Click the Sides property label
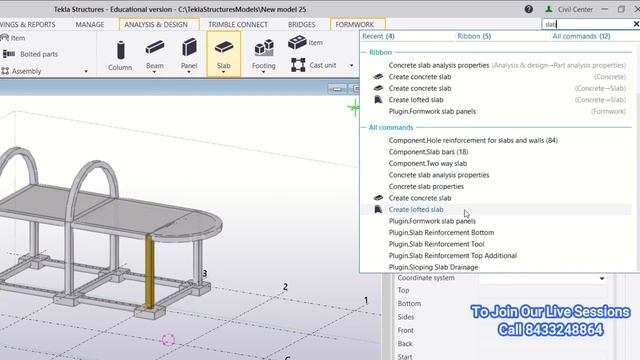 click(406, 317)
